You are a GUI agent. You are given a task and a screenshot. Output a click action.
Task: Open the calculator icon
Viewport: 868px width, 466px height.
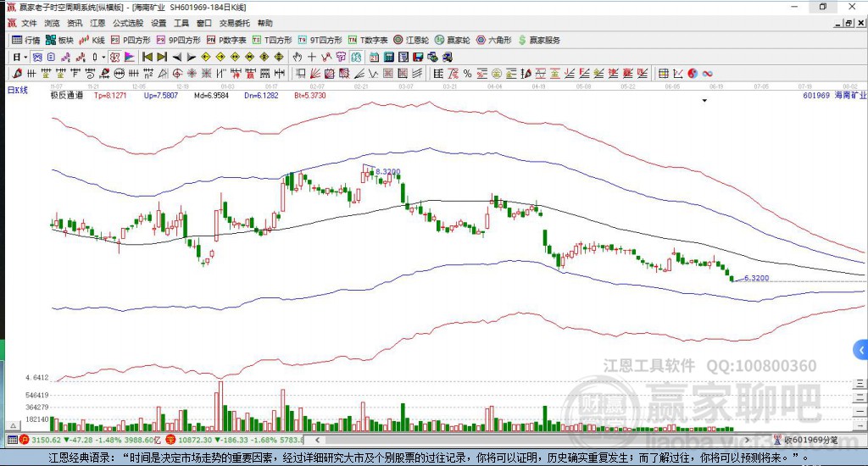point(388,57)
